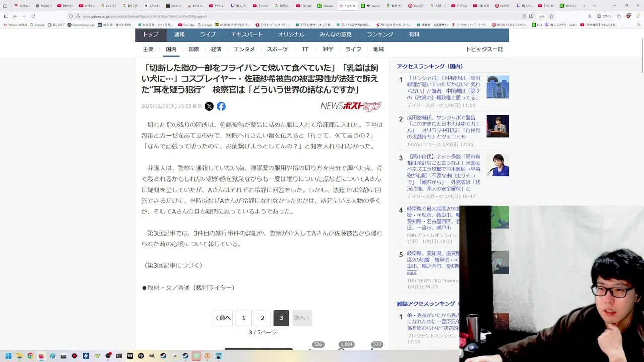644x362 pixels.
Task: Open Yahoo! JAPAN bookmark
Action: (x=15, y=24)
